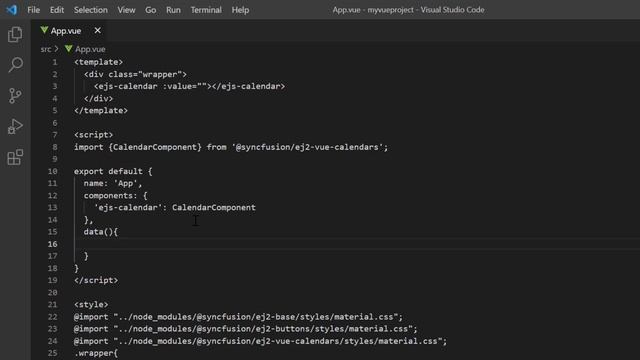Click the components: { line

pyautogui.click(x=116, y=196)
